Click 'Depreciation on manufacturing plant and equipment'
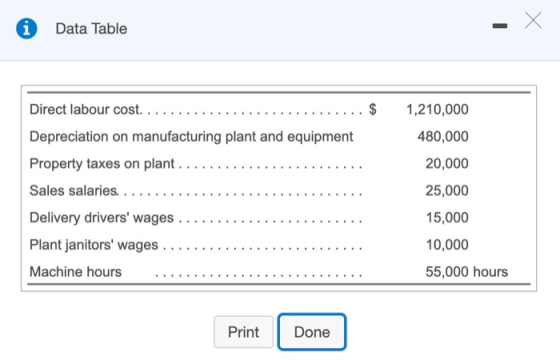The height and width of the screenshot is (360, 560). click(x=191, y=136)
